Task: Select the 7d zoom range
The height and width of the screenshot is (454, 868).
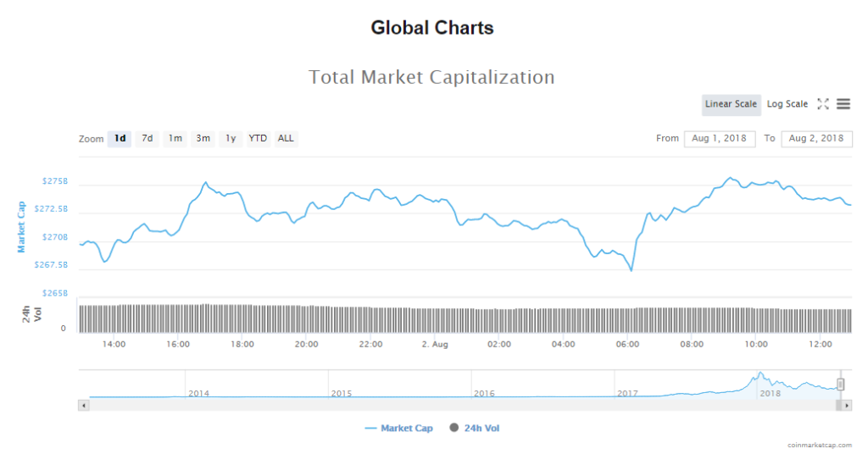Action: pyautogui.click(x=147, y=138)
